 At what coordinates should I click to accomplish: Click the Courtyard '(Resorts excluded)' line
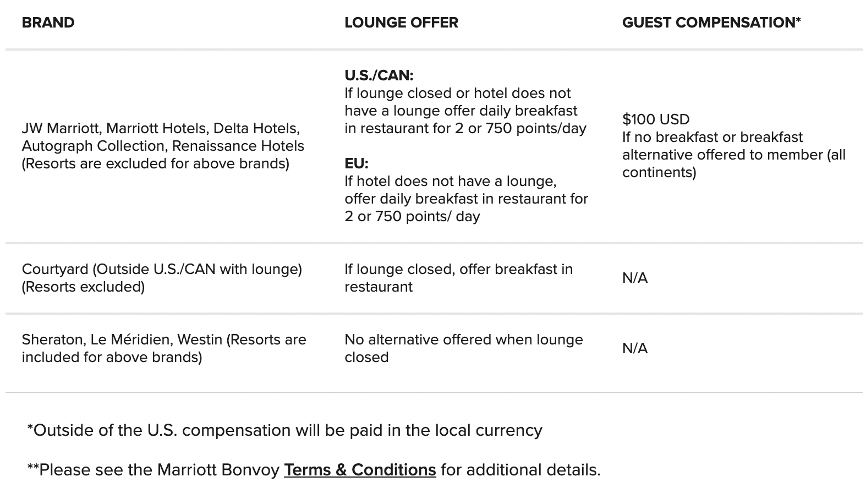click(x=83, y=287)
